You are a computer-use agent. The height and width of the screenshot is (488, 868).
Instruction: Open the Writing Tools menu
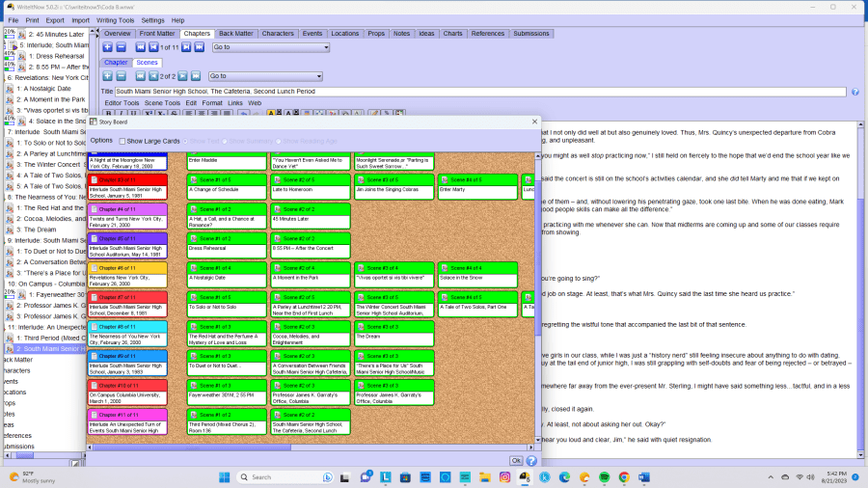click(x=115, y=20)
